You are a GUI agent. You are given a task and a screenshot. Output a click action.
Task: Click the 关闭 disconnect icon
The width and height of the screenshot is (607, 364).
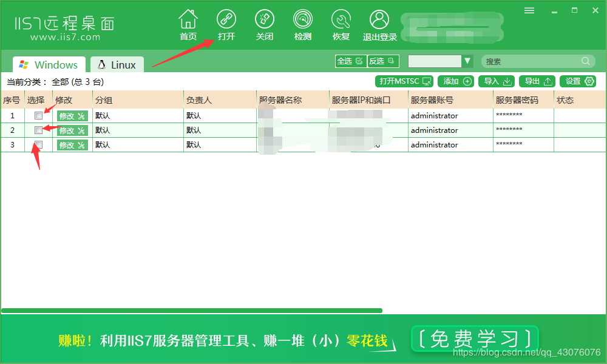click(265, 23)
